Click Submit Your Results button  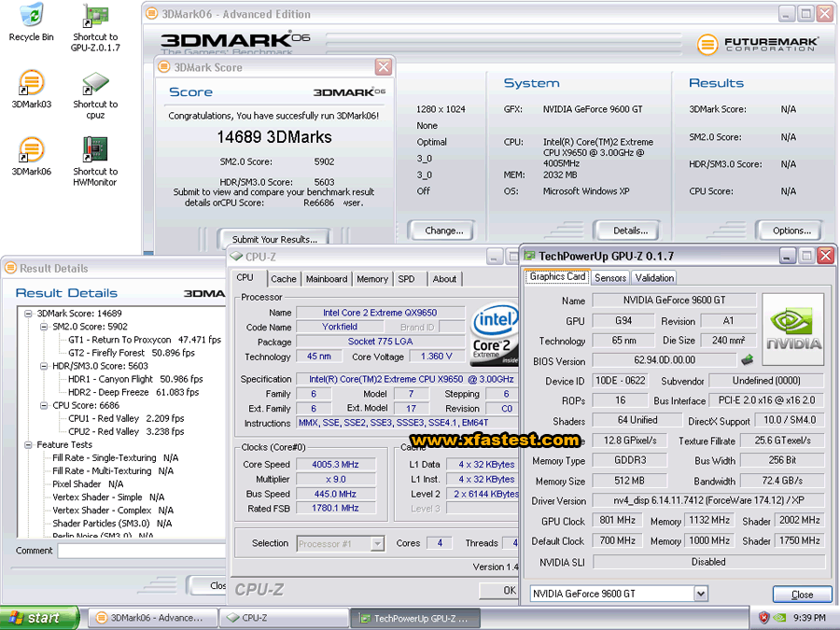pos(274,239)
